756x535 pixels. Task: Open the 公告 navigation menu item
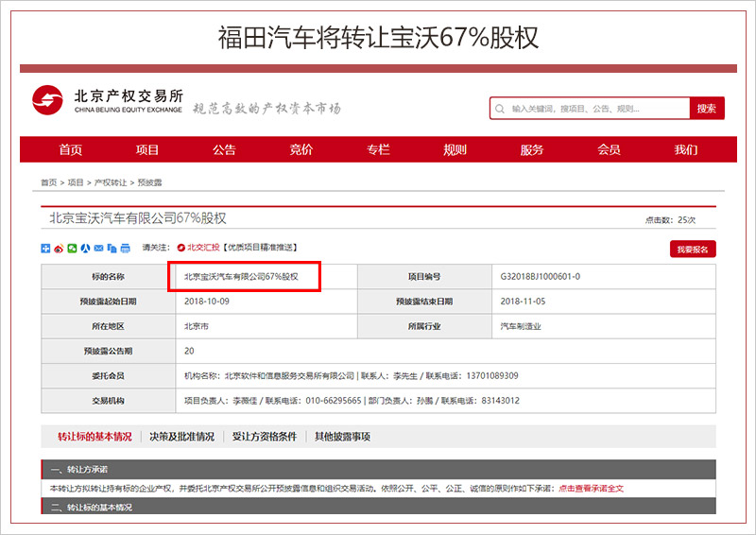pyautogui.click(x=224, y=150)
